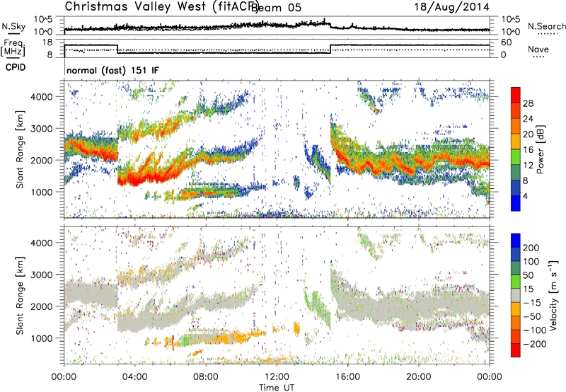The image size is (566, 392).
Task: Click the '-100' label on the velocity colorbar
Action: point(535,330)
